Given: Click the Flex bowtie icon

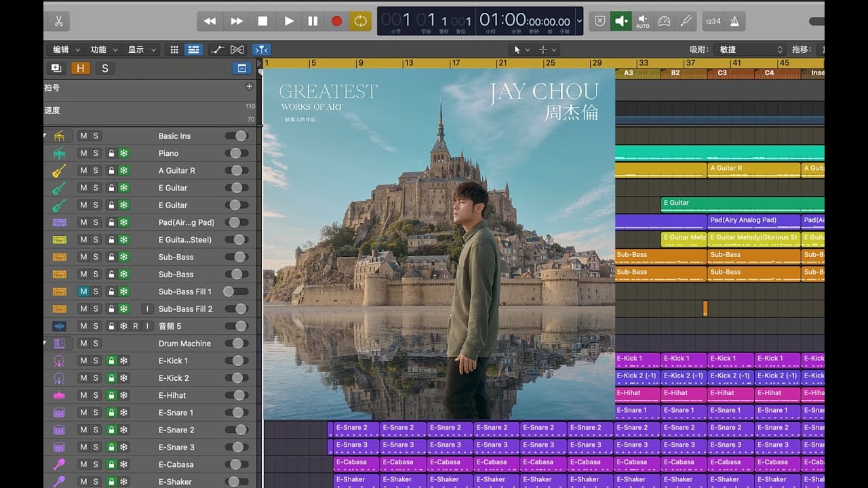Looking at the screenshot, I should [x=237, y=49].
